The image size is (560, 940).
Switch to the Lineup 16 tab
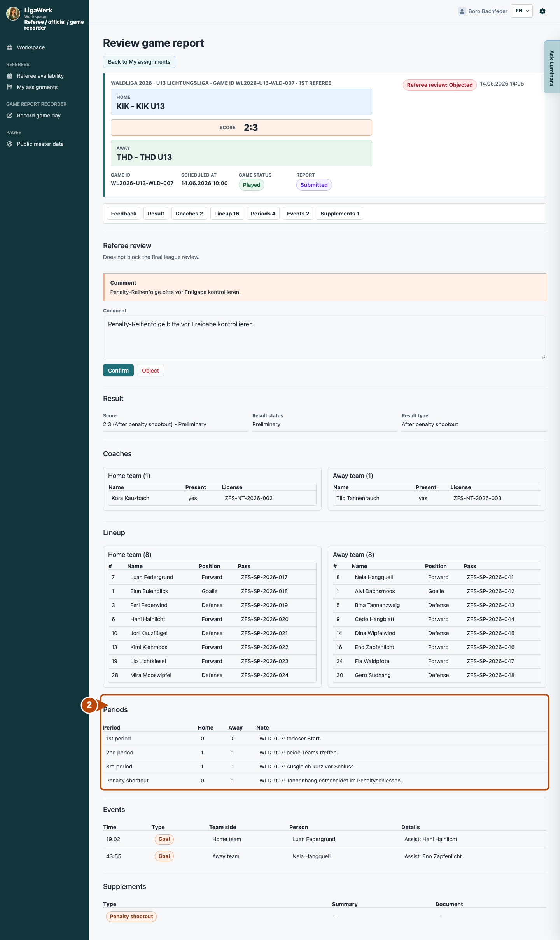click(227, 214)
